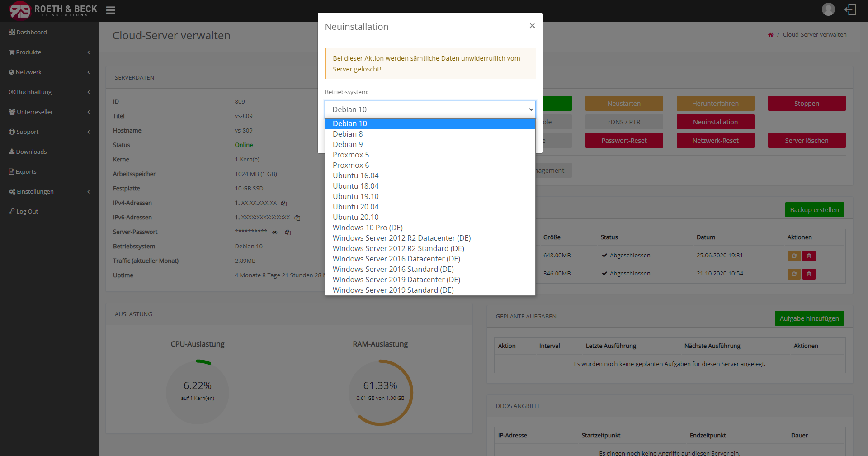Click the hamburger menu icon in header

click(111, 10)
